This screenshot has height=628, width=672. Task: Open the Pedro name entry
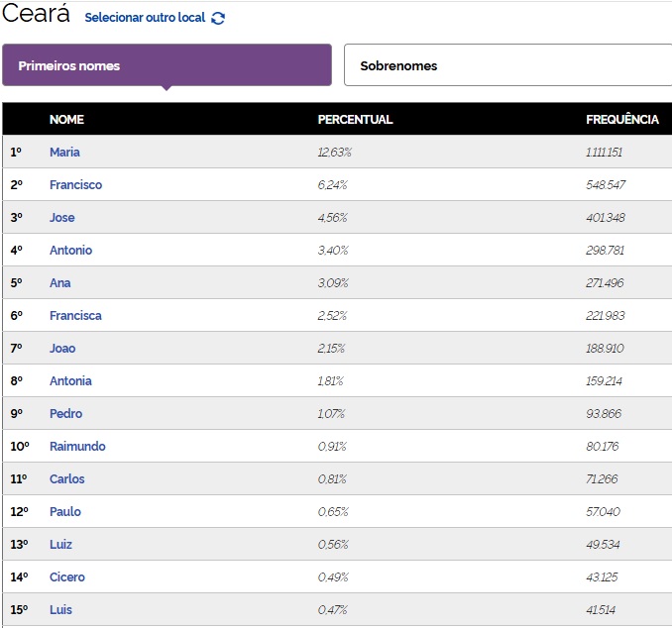(65, 414)
